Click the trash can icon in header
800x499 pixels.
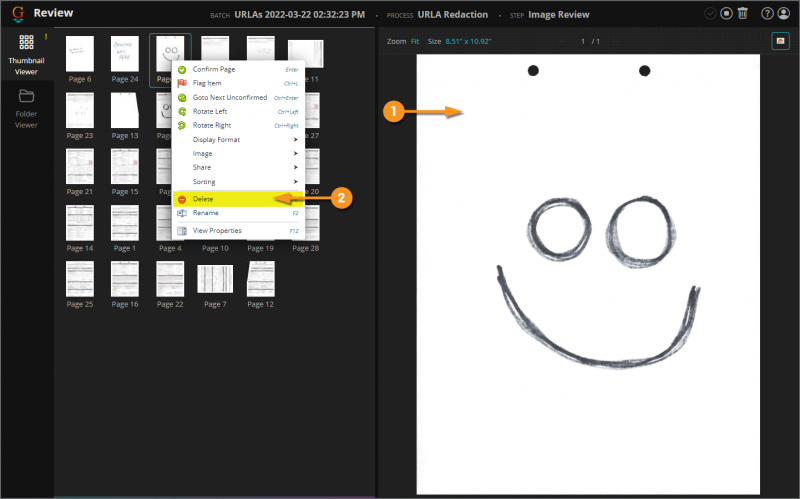(x=743, y=14)
